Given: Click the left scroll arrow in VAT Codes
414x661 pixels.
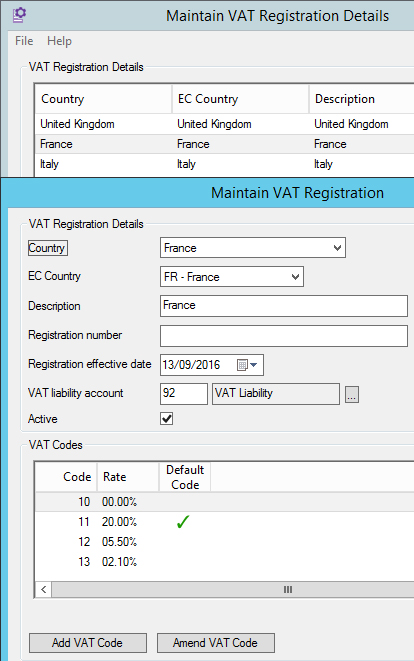Looking at the screenshot, I should point(43,589).
